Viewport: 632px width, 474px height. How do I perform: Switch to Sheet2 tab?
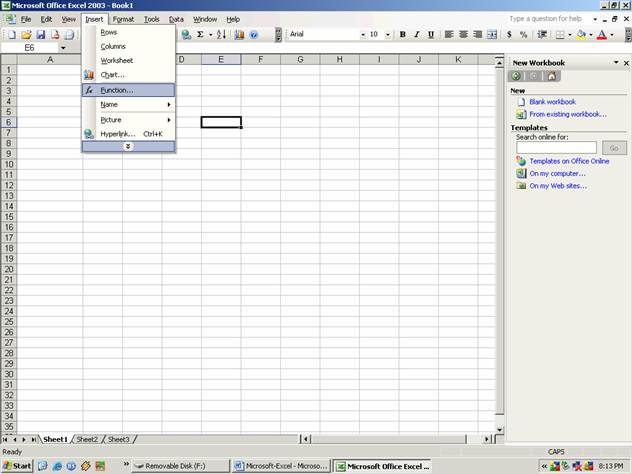[x=87, y=439]
